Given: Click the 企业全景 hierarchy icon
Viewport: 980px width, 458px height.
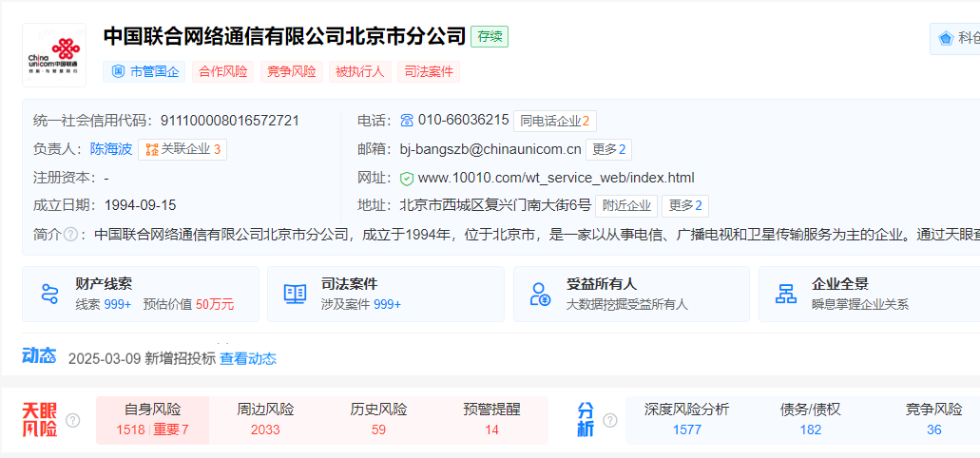Looking at the screenshot, I should [x=786, y=294].
